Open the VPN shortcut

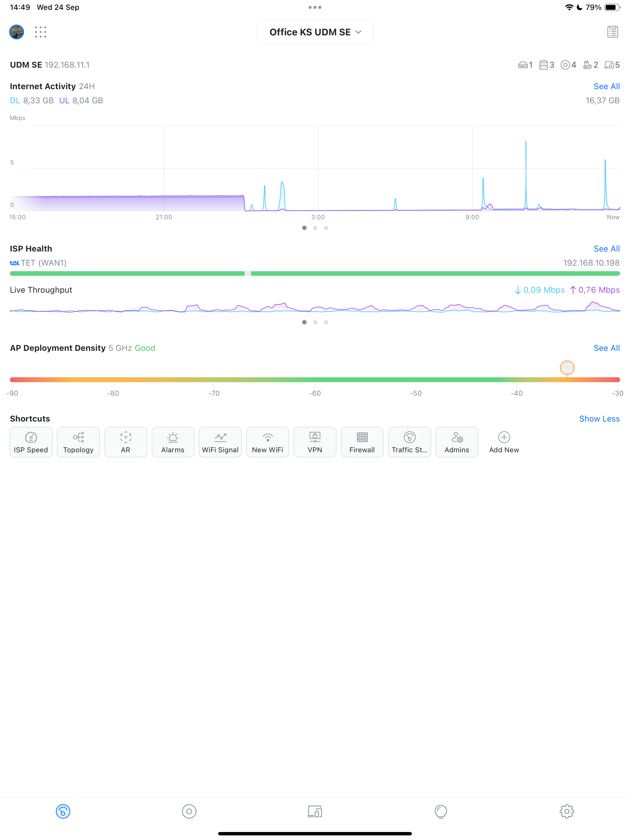315,442
